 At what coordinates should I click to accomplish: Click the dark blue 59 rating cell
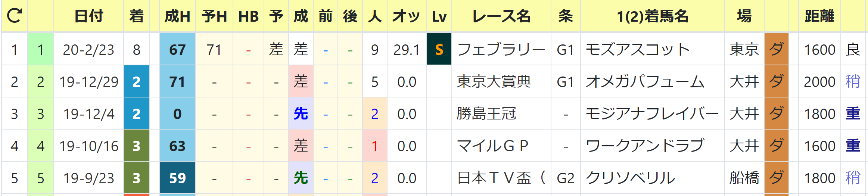point(177,178)
